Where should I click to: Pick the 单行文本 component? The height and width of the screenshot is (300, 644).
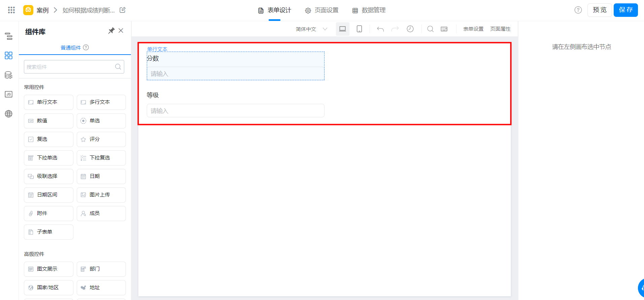48,102
